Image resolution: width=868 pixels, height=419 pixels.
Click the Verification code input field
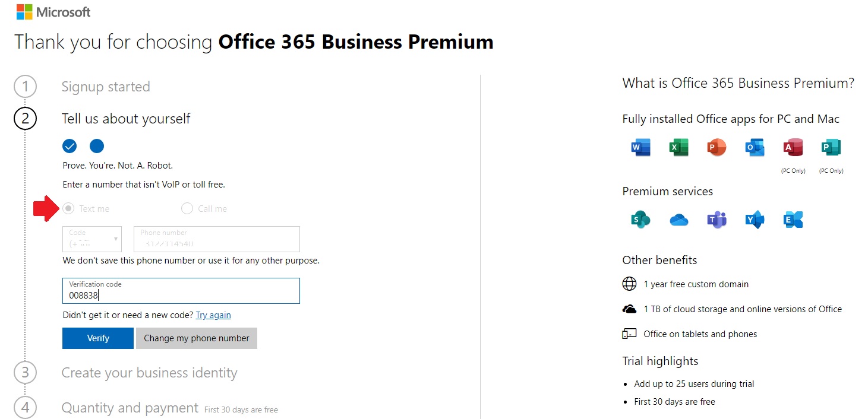181,291
